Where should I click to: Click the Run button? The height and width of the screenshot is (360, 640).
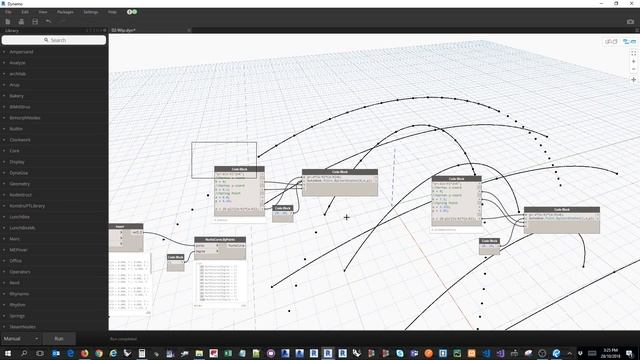coord(59,338)
